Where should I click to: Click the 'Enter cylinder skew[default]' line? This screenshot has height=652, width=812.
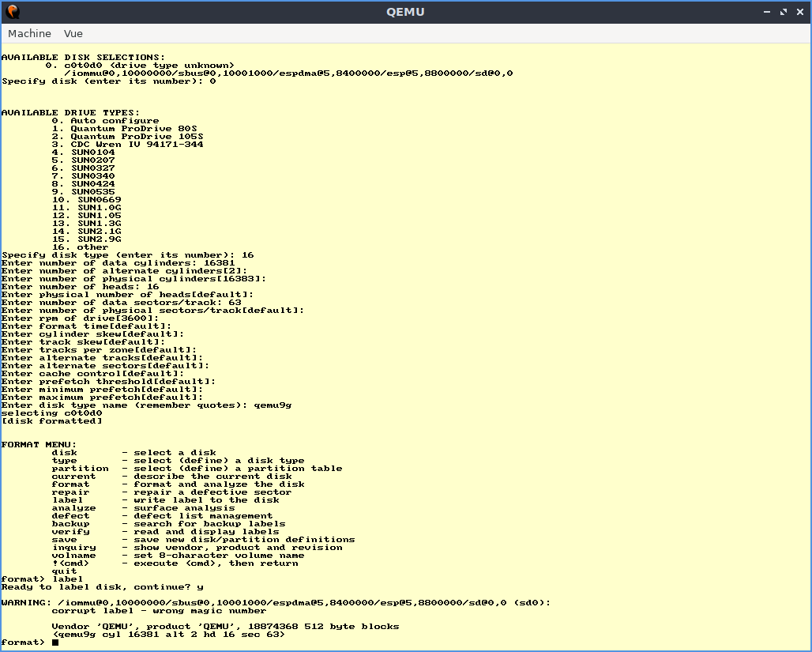(x=92, y=334)
